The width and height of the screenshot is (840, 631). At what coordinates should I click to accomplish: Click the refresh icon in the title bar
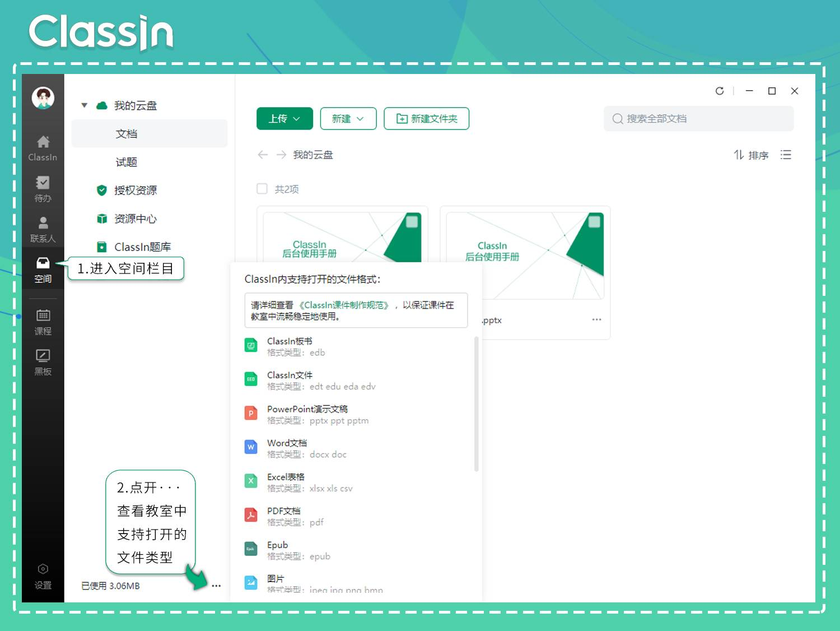pyautogui.click(x=720, y=91)
